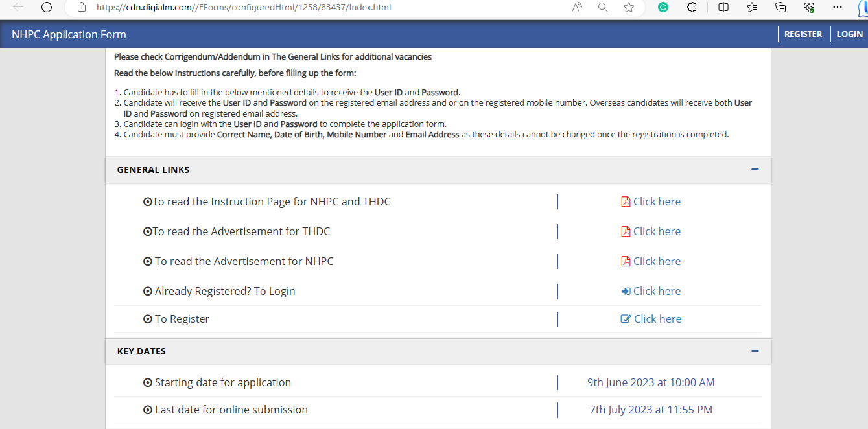Open Click here for NHPC Advertisement
Viewport: 868px width, 429px height.
tap(657, 261)
